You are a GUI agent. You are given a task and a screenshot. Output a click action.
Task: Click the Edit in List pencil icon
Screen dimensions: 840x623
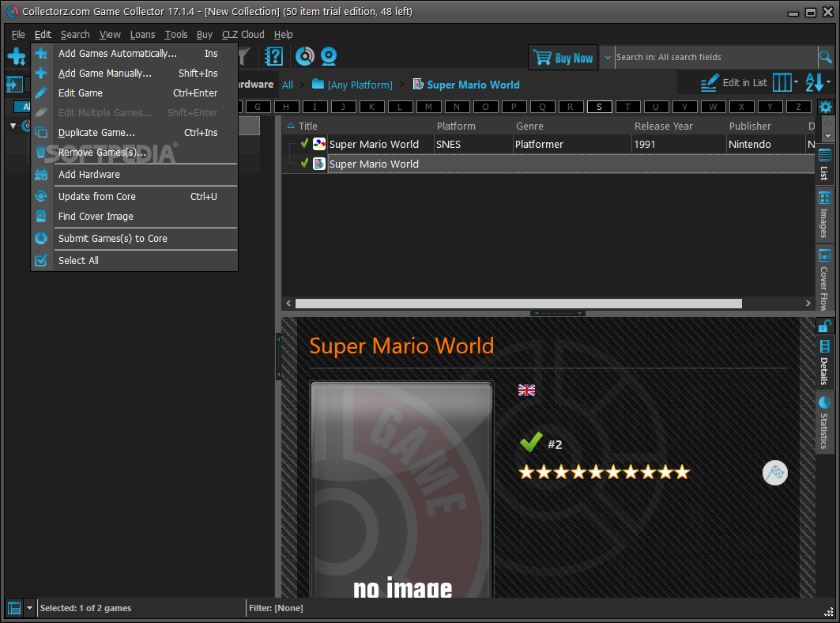coord(710,83)
